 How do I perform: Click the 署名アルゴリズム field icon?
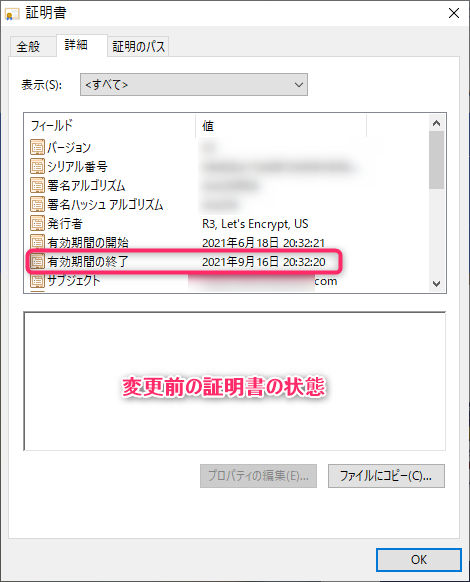coord(37,185)
